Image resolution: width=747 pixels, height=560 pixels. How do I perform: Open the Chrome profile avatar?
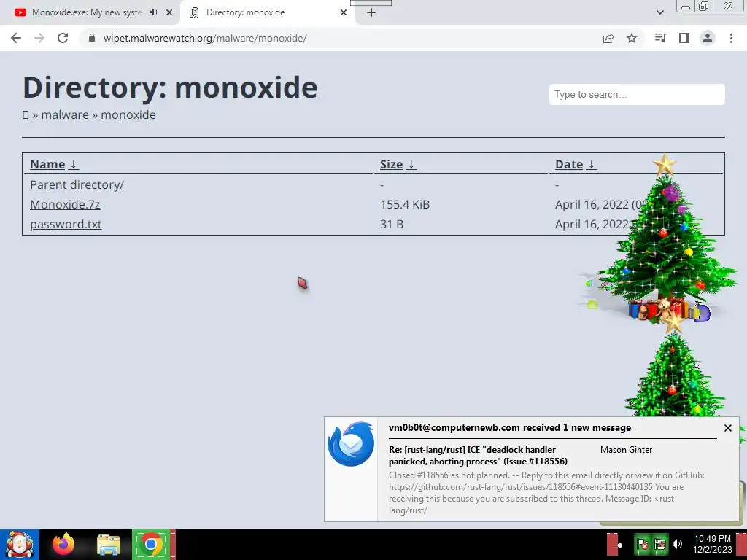[x=708, y=38]
